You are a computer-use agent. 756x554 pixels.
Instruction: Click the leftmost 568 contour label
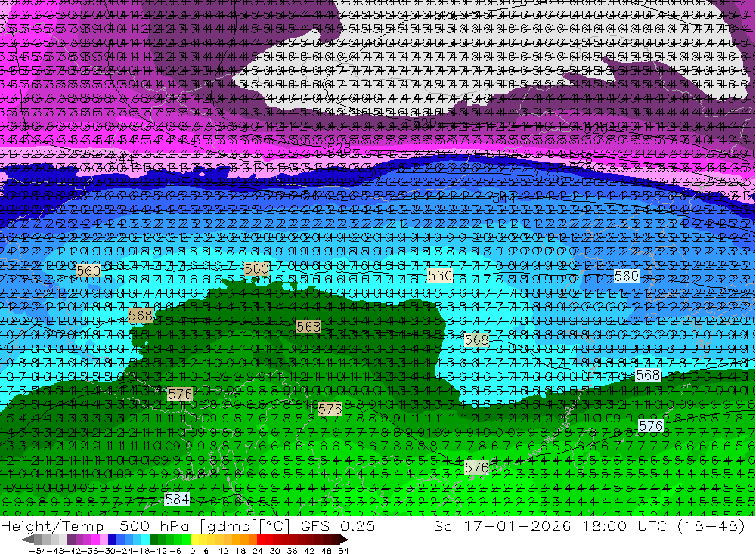point(141,316)
